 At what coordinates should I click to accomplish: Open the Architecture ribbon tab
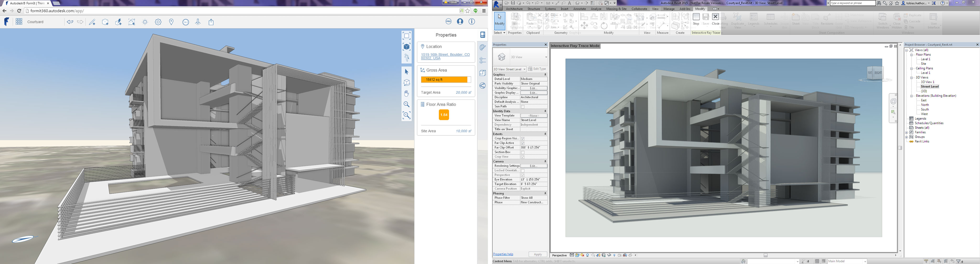pos(514,9)
